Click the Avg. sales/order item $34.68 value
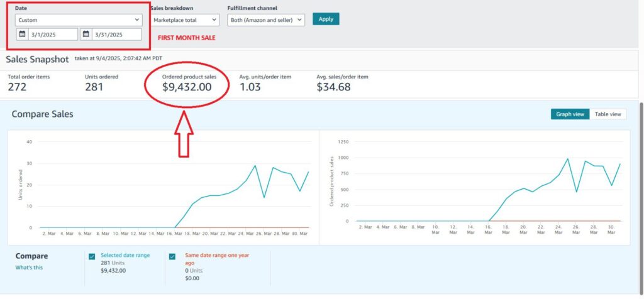644x299 pixels. [333, 87]
